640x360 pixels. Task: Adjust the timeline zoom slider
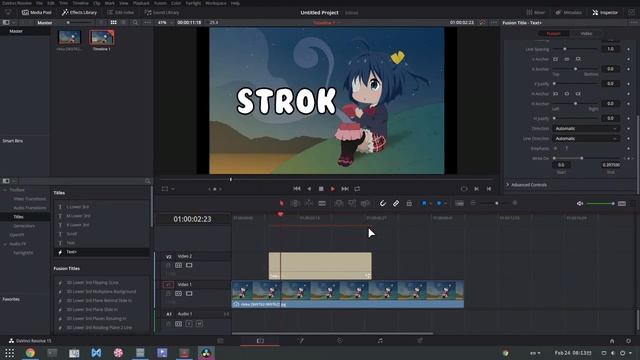(496, 203)
